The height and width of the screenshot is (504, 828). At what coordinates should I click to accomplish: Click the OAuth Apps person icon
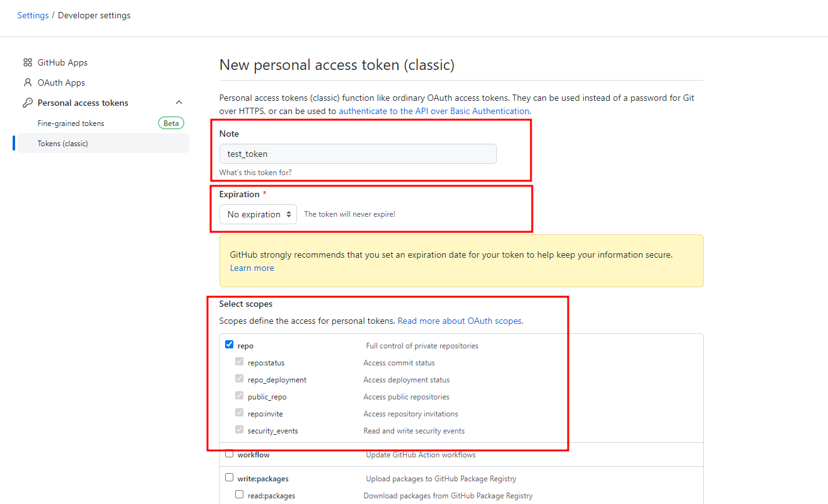pos(27,83)
